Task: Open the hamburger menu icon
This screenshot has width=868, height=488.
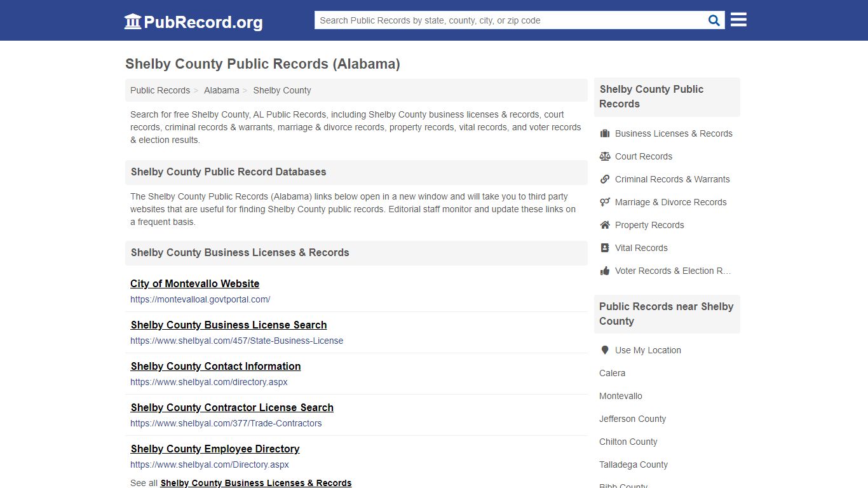Action: tap(738, 20)
